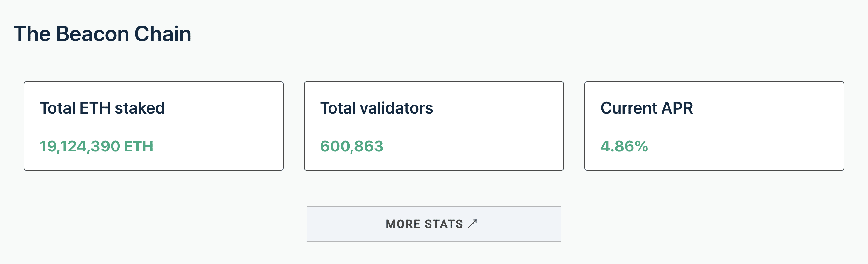Click the Total validators label

pyautogui.click(x=377, y=108)
